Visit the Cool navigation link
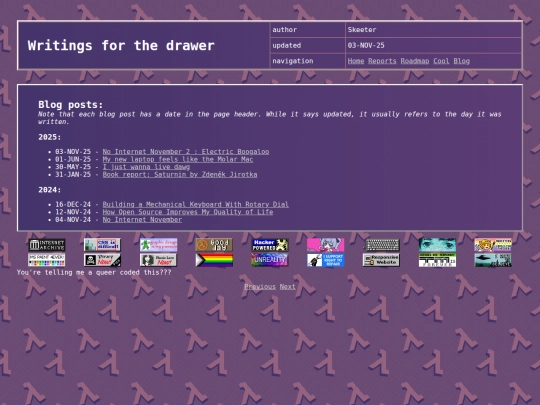The width and height of the screenshot is (540, 405). [441, 61]
